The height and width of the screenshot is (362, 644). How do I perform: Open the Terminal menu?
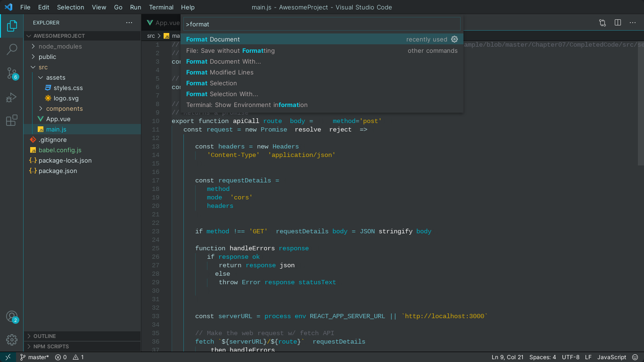[161, 7]
